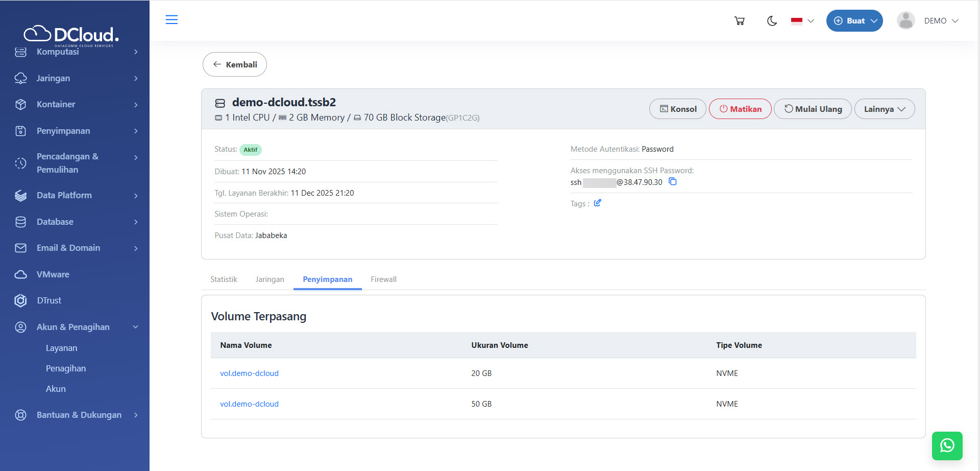The image size is (980, 471).
Task: Select Penagihan in the sidebar
Action: click(x=66, y=368)
